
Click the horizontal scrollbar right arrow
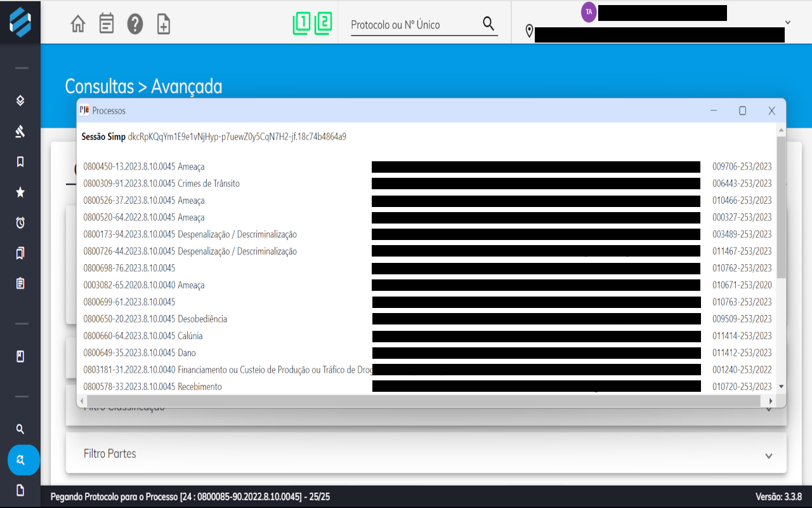coord(771,401)
